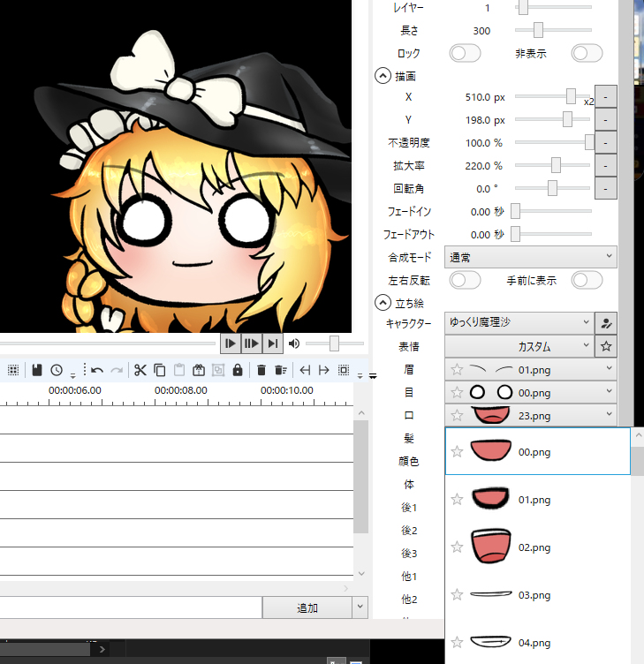Select 01.png mouth from list
Viewport: 644px width, 664px height.
tap(538, 499)
